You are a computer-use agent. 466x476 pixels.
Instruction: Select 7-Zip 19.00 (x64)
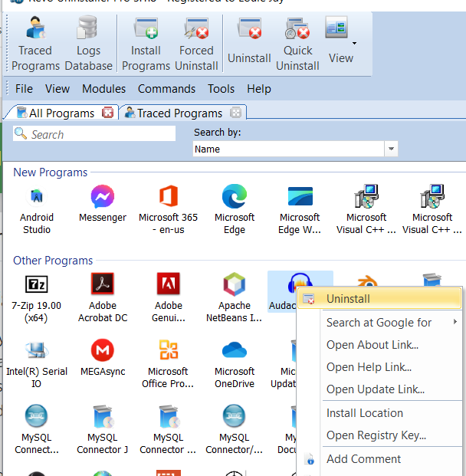click(x=37, y=297)
